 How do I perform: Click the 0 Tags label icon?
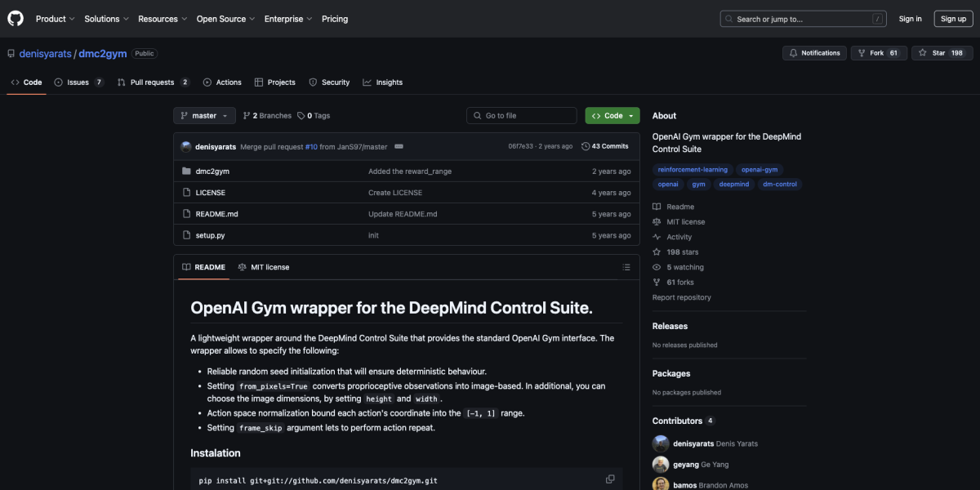point(302,115)
